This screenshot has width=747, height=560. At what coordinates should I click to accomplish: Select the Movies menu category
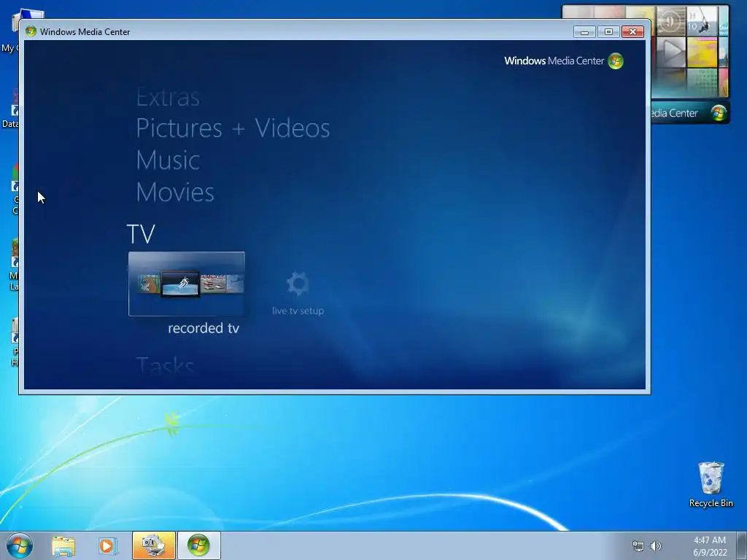(175, 192)
